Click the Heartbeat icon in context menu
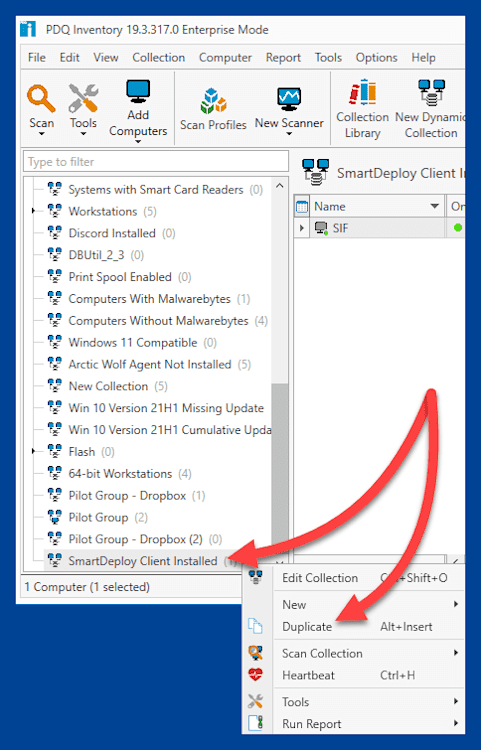Screen dimensions: 481x750 255,675
